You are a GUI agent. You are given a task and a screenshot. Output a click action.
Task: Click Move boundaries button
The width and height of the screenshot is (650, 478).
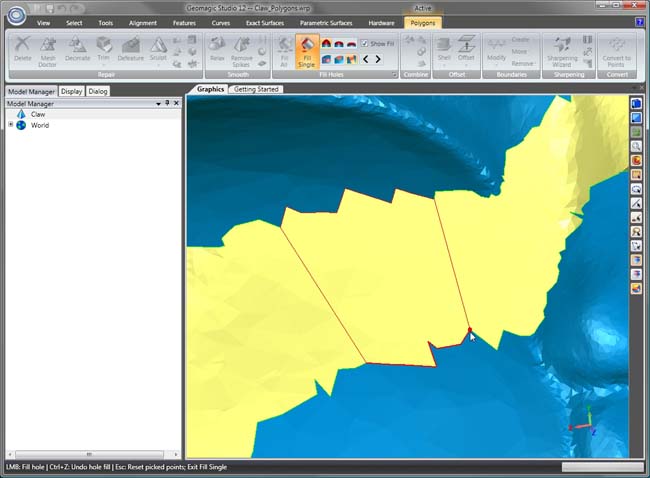[x=519, y=51]
